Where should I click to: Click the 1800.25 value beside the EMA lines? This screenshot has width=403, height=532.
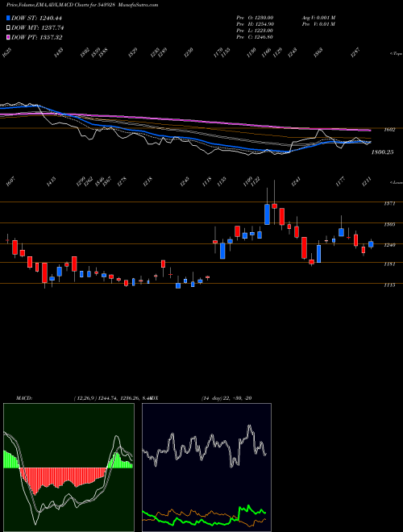pos(382,152)
